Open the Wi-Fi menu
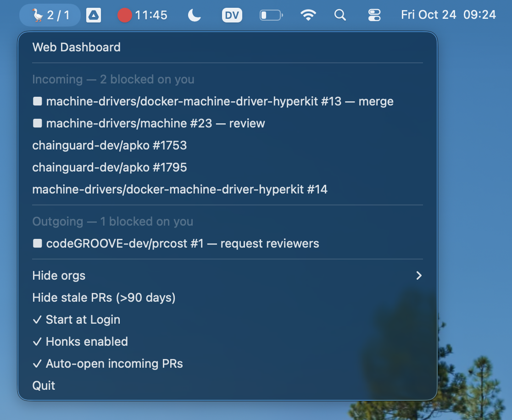Screen dimensions: 512x420 pos(308,15)
